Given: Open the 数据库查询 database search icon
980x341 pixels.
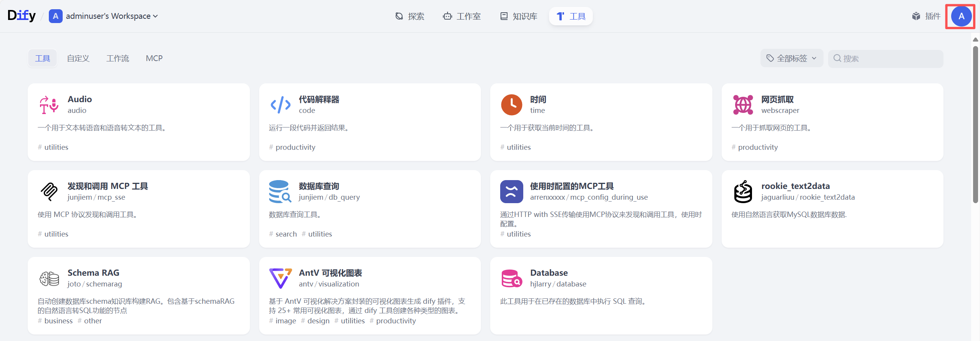Looking at the screenshot, I should pos(281,192).
